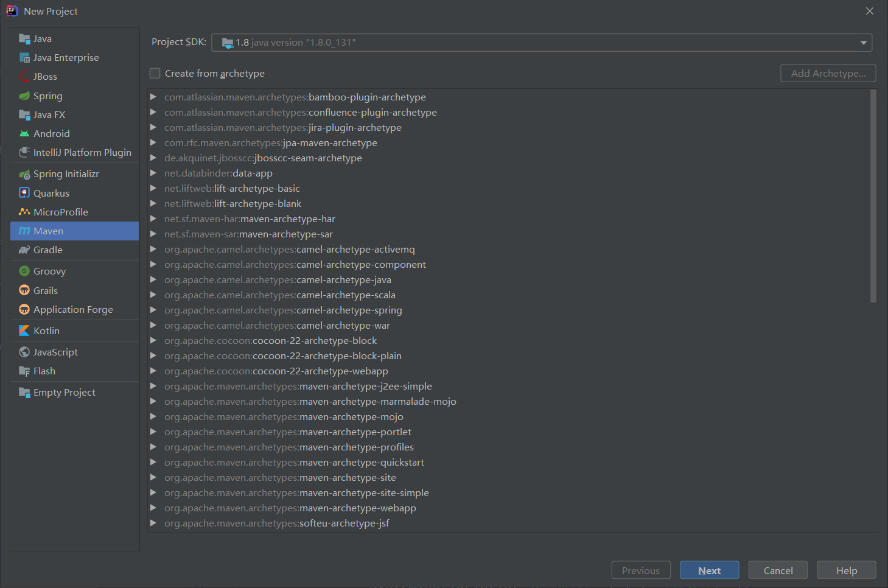Viewport: 888px width, 588px height.
Task: Select Application Forge entry
Action: pos(75,309)
